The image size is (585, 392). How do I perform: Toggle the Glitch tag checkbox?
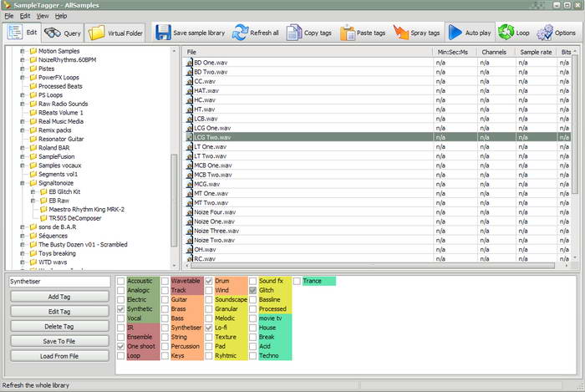[x=252, y=291]
